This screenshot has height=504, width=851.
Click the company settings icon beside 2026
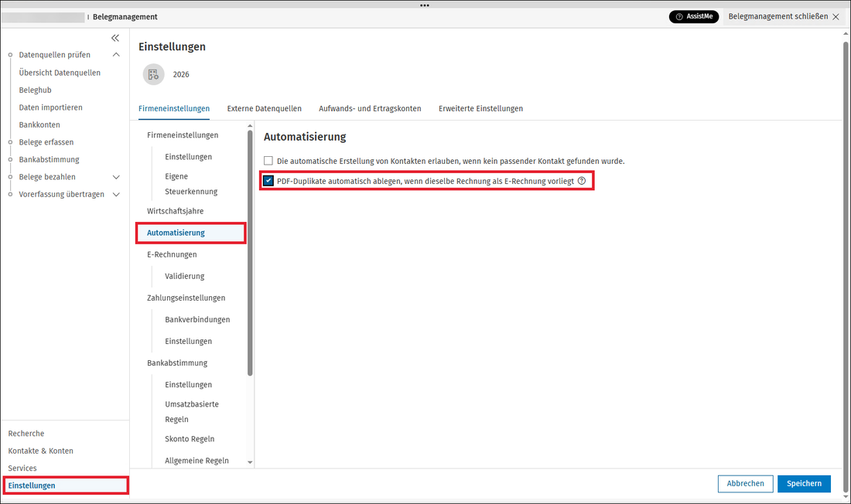(154, 74)
